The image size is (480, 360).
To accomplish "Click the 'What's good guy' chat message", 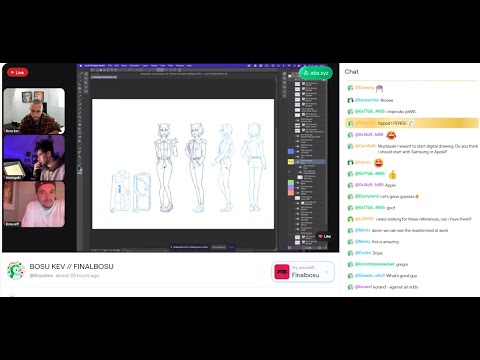I will coord(401,276).
